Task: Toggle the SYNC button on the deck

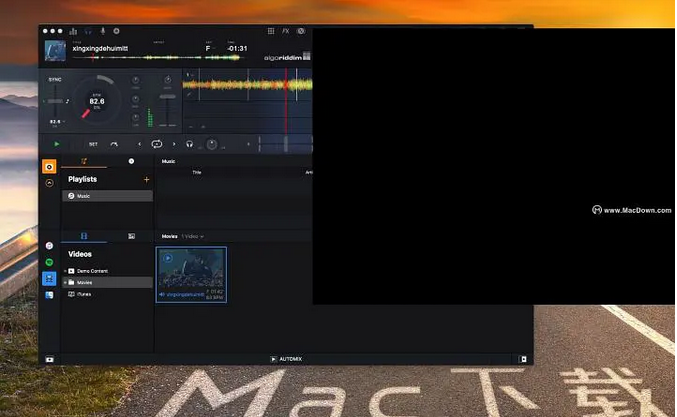Action: pyautogui.click(x=54, y=79)
